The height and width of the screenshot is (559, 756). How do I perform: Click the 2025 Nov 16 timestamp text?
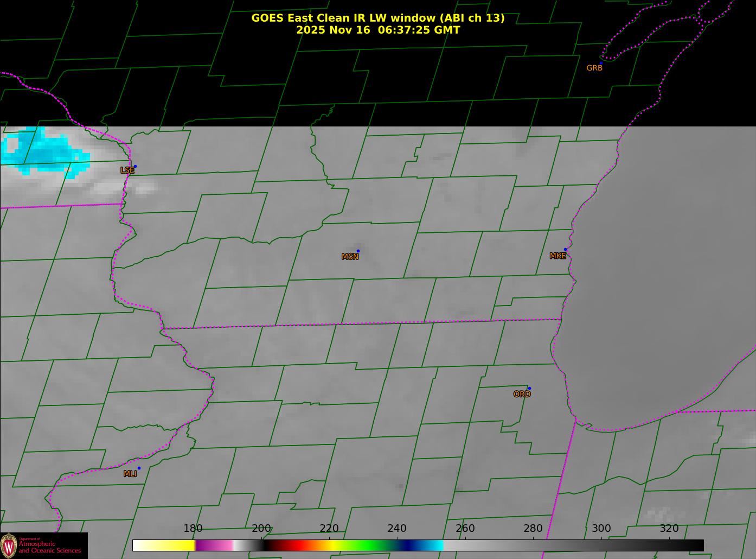[x=377, y=30]
